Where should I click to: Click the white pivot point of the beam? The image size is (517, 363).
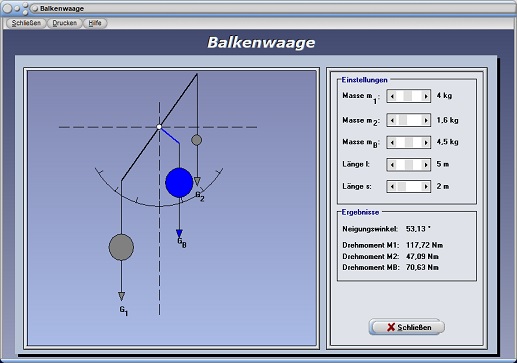(x=159, y=127)
